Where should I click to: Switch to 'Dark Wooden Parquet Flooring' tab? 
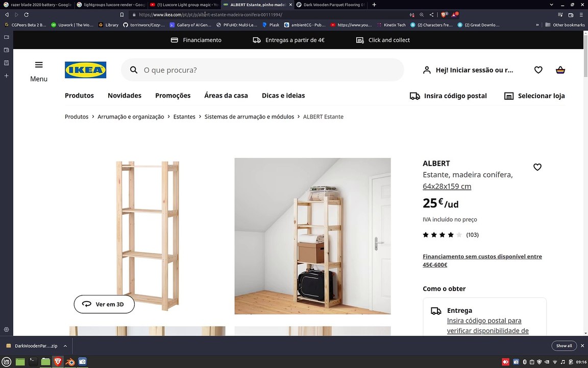(x=330, y=5)
